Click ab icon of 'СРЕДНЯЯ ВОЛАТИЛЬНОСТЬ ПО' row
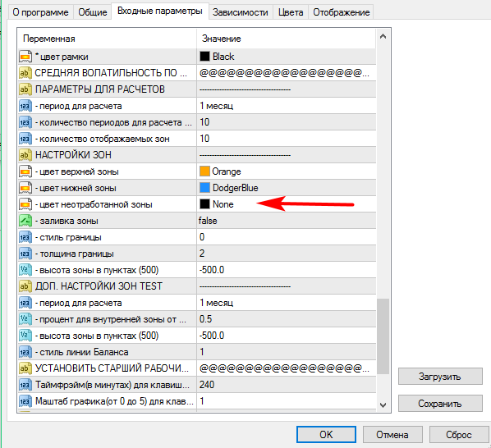The height and width of the screenshot is (448, 491). (25, 73)
